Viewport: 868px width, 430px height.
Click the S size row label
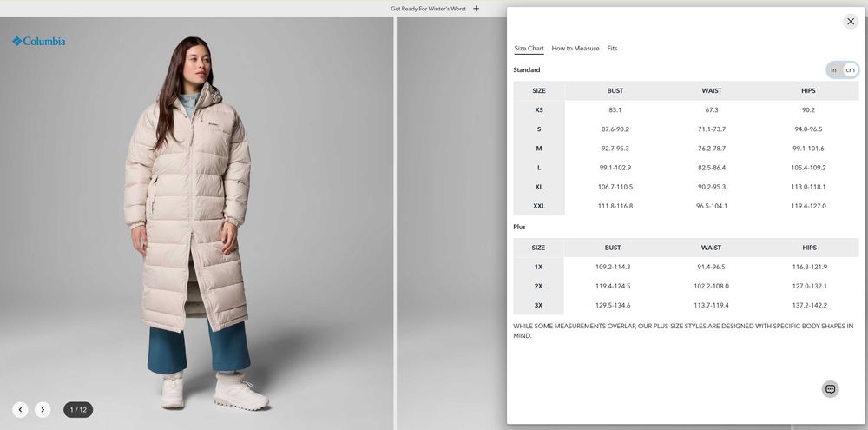pos(539,129)
